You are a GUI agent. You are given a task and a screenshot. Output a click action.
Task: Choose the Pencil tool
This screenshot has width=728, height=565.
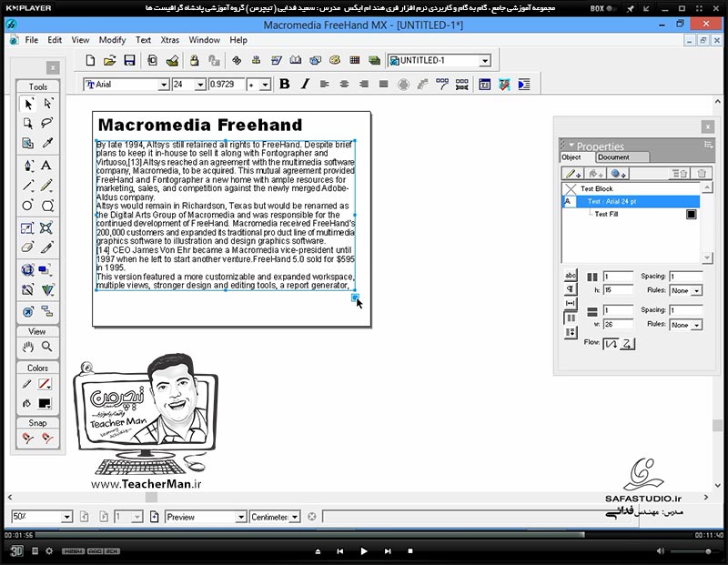coord(46,186)
